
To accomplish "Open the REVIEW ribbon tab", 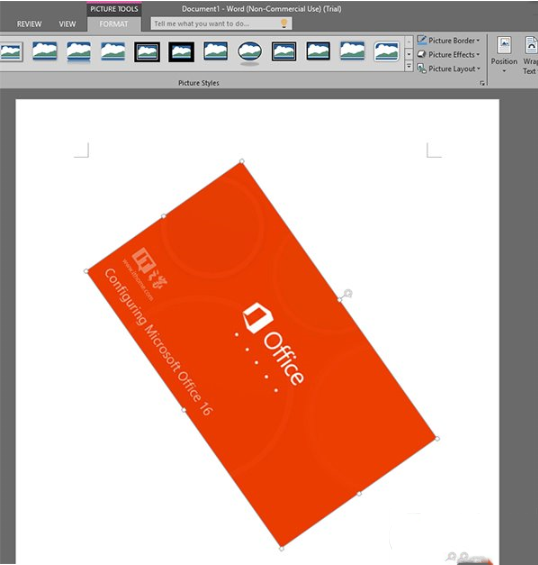I will (29, 24).
